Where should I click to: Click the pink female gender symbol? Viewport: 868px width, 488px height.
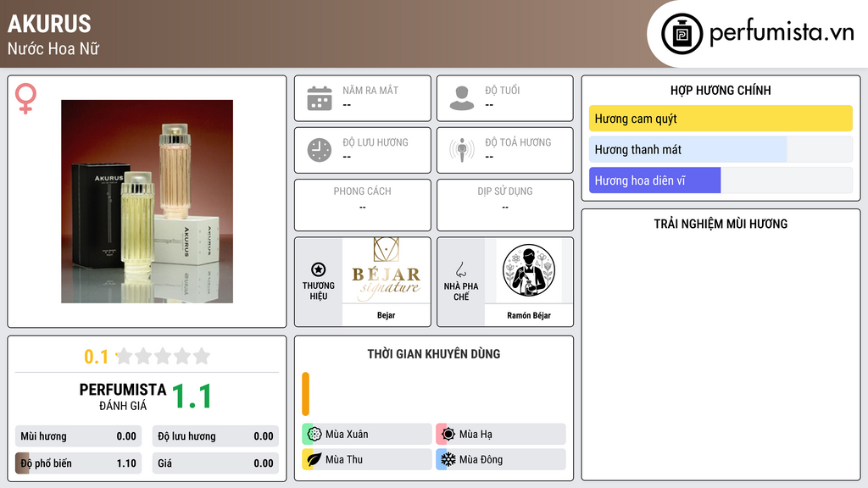(x=25, y=98)
